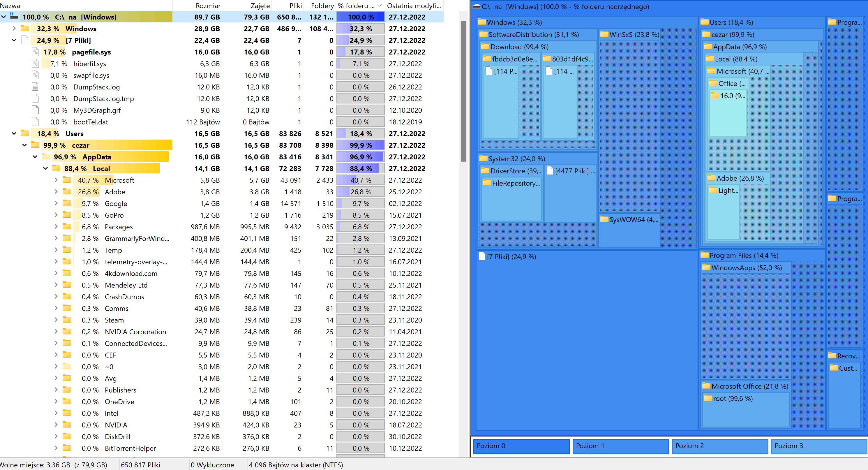The height and width of the screenshot is (470, 868).
Task: Click the Google folder icon in the tree
Action: (x=67, y=203)
